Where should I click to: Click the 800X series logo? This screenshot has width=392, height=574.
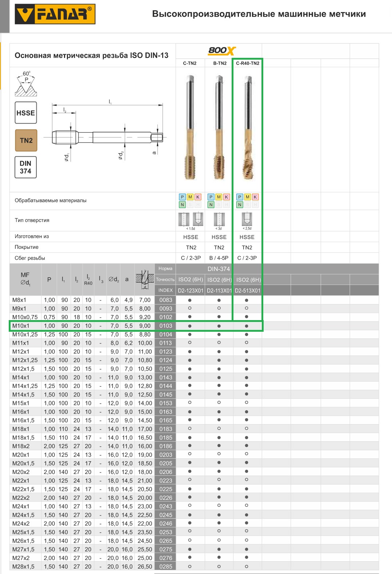coord(222,51)
